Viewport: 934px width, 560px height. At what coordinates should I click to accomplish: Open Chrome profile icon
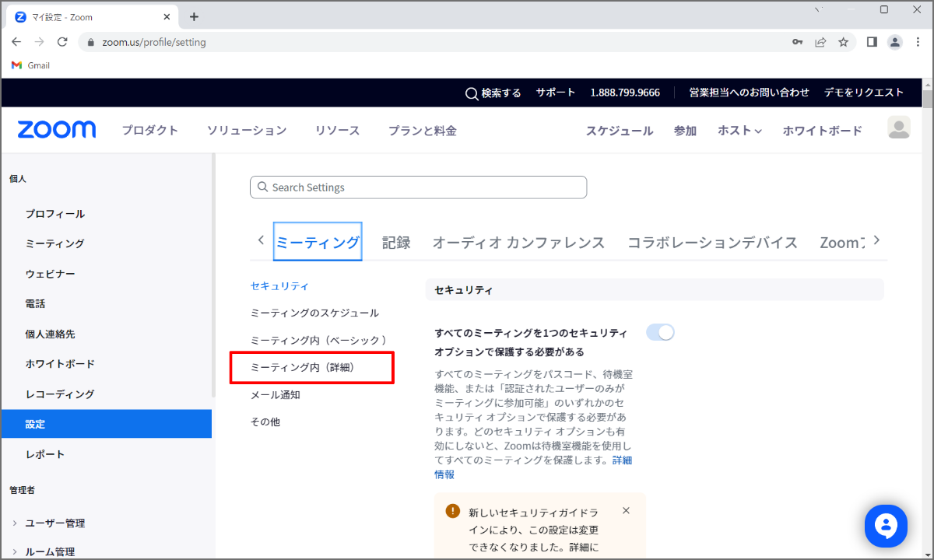pos(895,42)
